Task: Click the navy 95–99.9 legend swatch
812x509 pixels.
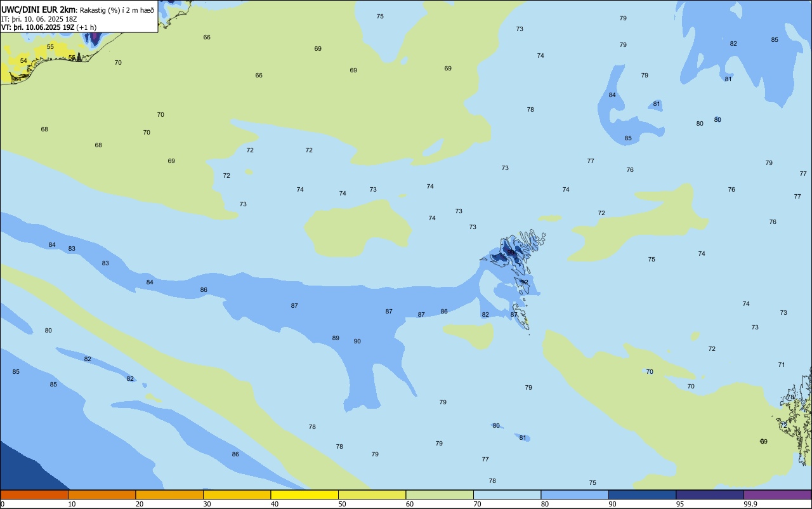Action: click(x=710, y=494)
